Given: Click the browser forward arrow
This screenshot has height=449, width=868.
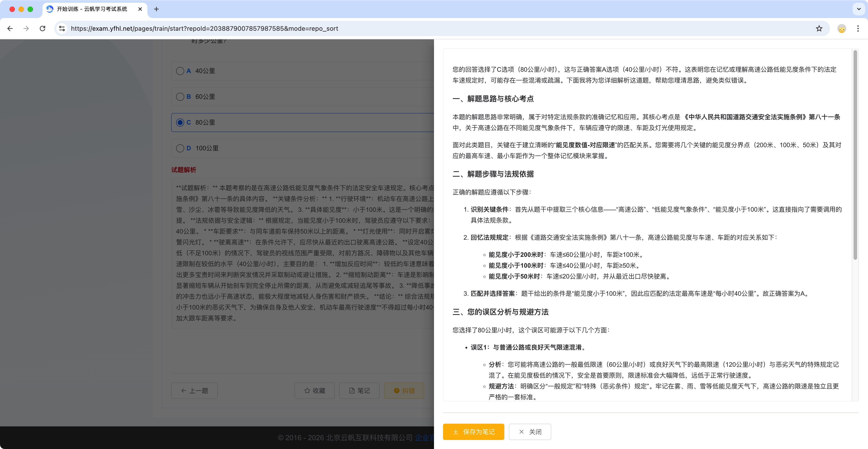Looking at the screenshot, I should [x=26, y=28].
